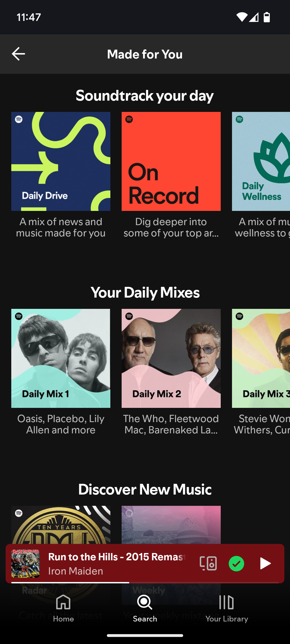Open the Daily Drive playlist cover
Image resolution: width=290 pixels, height=644 pixels.
point(61,160)
